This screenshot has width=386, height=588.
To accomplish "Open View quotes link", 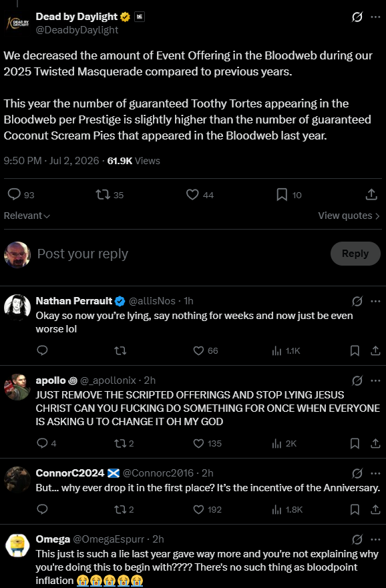I will tap(349, 216).
